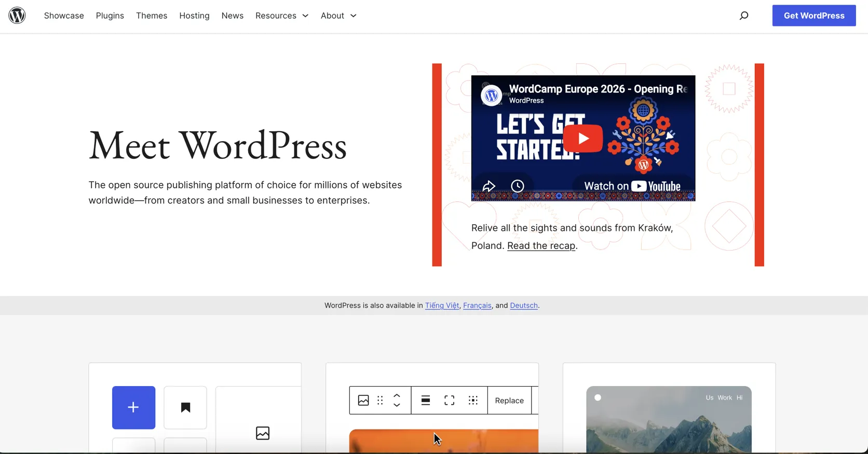
Task: Click the Work link in mountain preview
Action: (x=725, y=398)
